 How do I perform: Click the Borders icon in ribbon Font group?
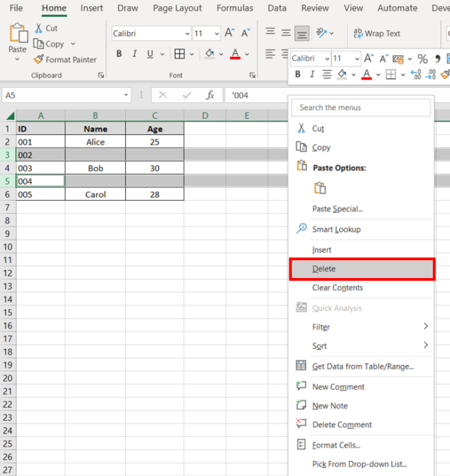(x=179, y=54)
